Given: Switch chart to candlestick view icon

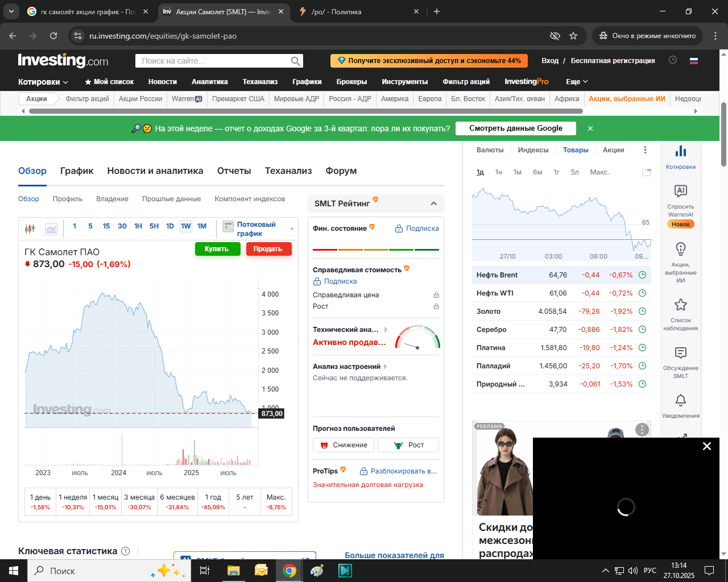Looking at the screenshot, I should pos(30,228).
